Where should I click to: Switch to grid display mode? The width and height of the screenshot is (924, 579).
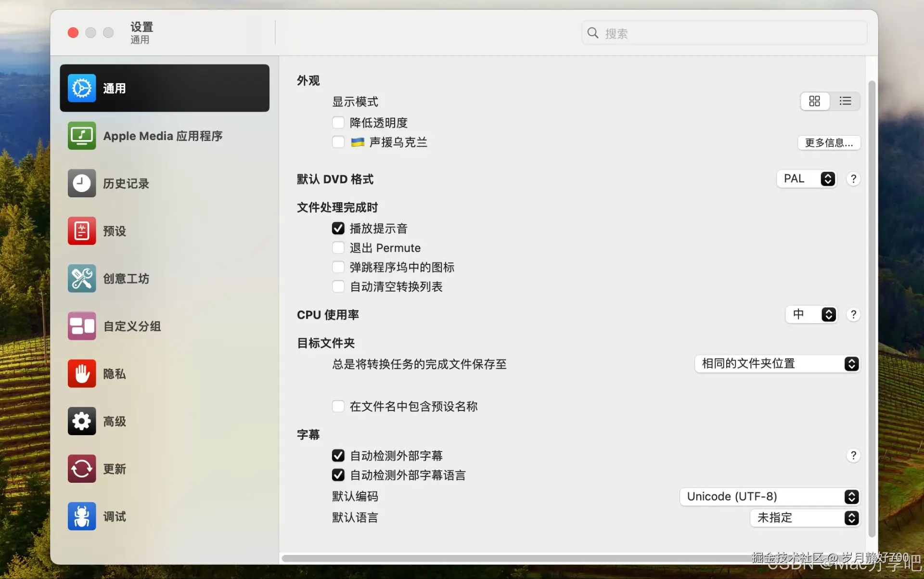[x=815, y=101]
